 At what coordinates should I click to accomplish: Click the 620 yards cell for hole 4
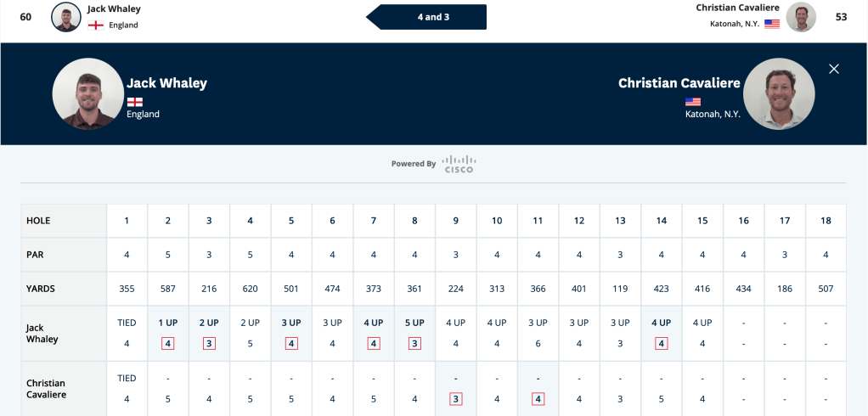tap(251, 289)
